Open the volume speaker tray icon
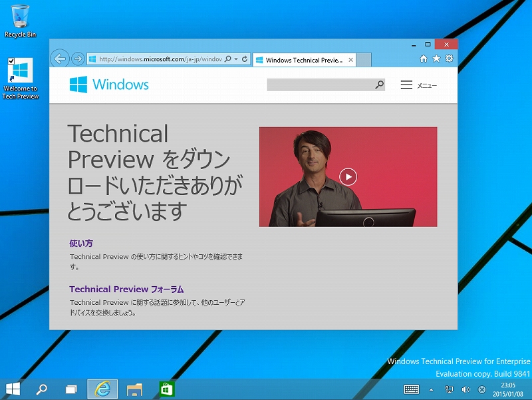532x400 pixels. [465, 389]
